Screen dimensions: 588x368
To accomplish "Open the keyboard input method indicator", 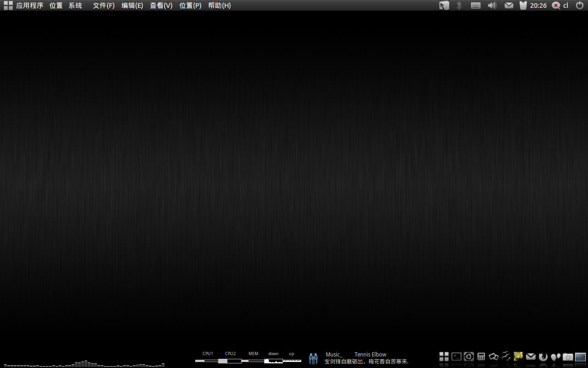I will coord(475,6).
